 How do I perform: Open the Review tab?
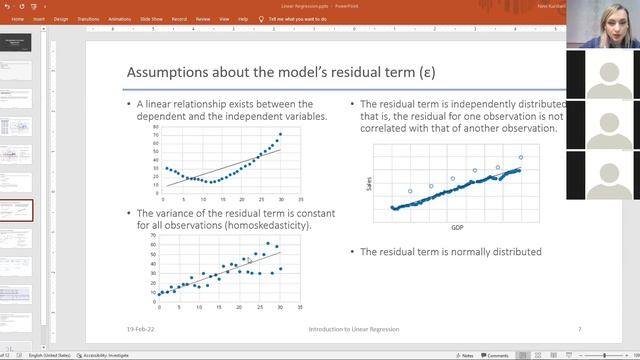[x=203, y=19]
